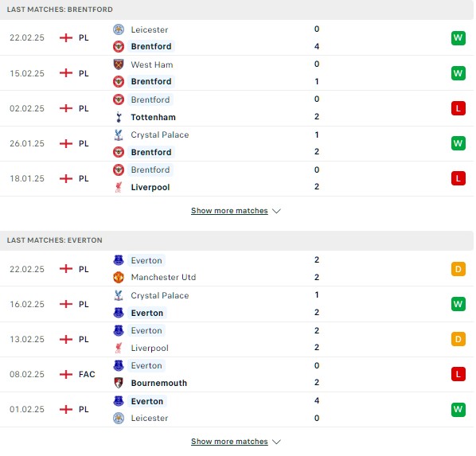476x456 pixels.
Task: Click the red L badge for Everton vs Bournemouth
Action: (x=458, y=374)
